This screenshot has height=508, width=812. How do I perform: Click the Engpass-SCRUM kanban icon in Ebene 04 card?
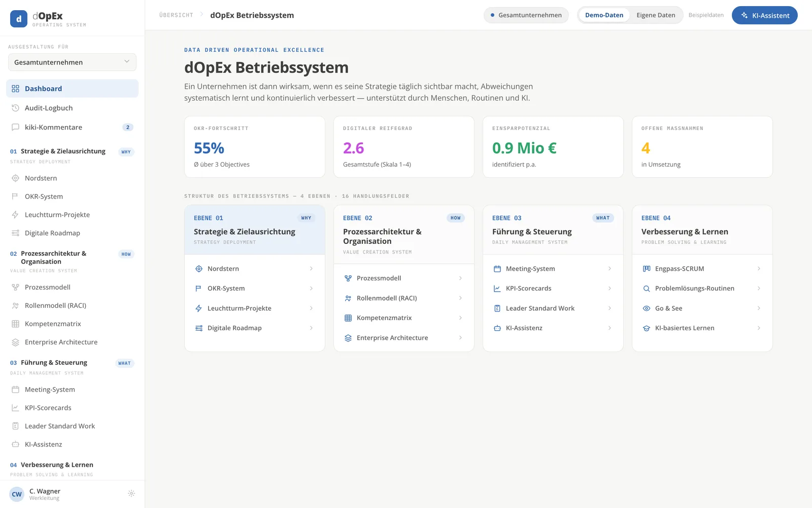647,269
